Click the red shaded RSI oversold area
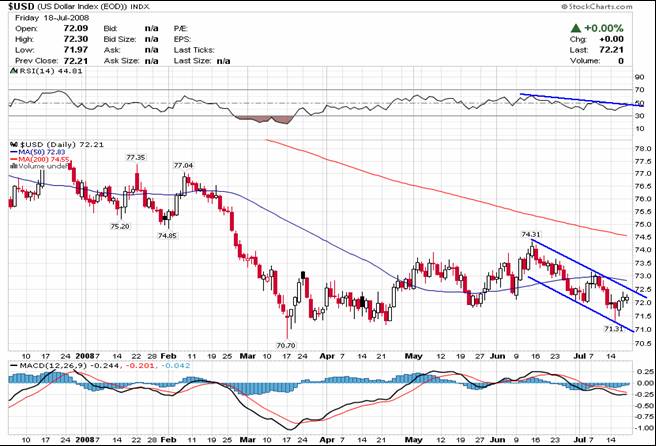This screenshot has width=656, height=446. (262, 119)
